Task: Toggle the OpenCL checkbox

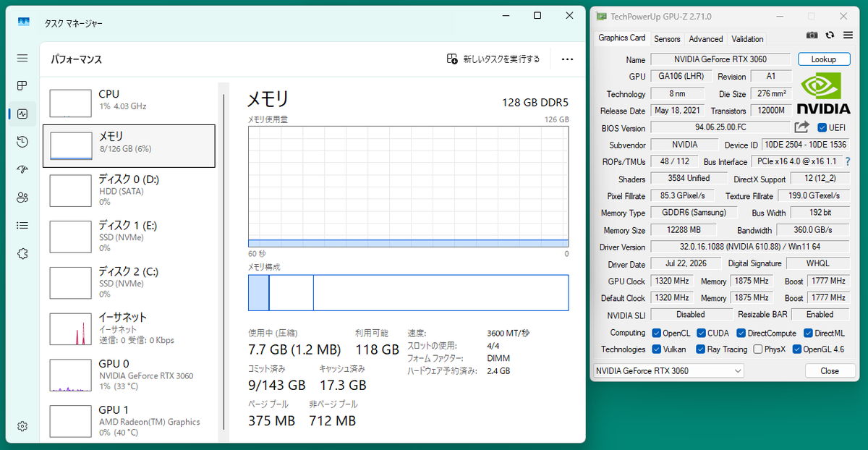Action: click(x=656, y=334)
